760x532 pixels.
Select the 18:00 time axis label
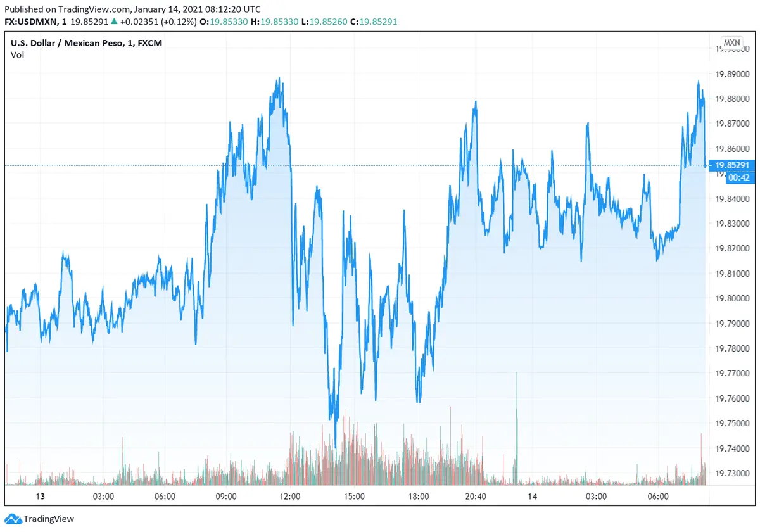(x=419, y=497)
